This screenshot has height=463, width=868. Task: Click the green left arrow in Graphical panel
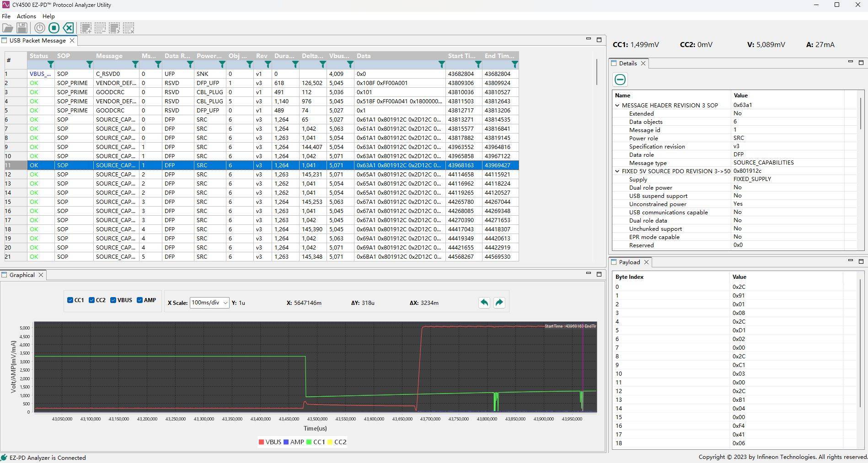click(x=484, y=303)
